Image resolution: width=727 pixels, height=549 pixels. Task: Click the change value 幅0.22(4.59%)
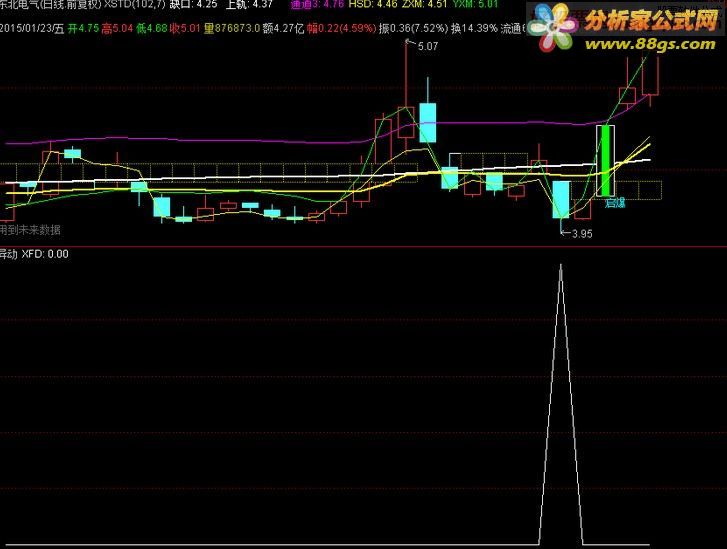coord(341,29)
